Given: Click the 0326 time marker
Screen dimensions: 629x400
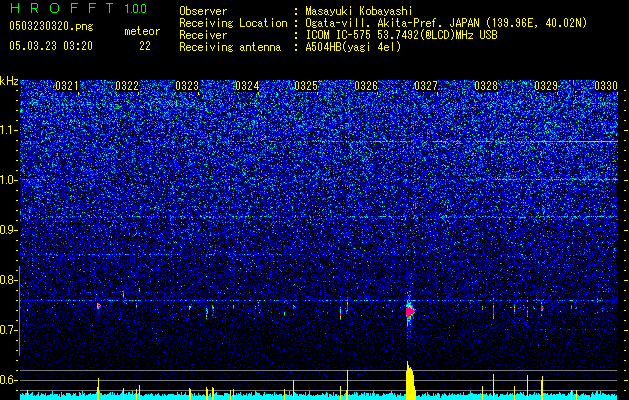Looking at the screenshot, I should click(366, 86).
